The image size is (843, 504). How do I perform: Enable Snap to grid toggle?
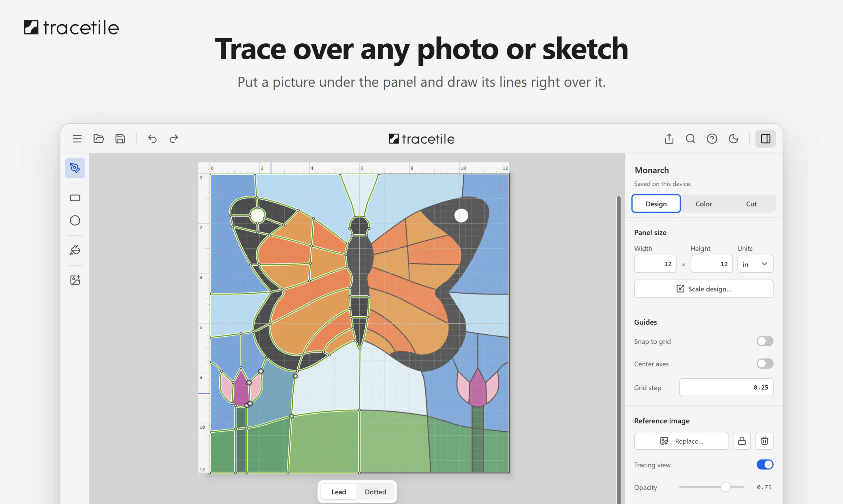tap(765, 341)
